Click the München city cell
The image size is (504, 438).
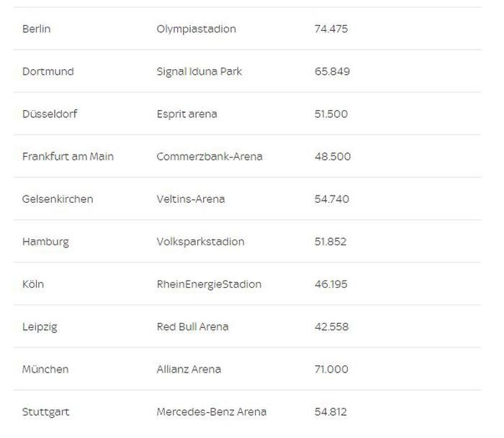point(45,369)
